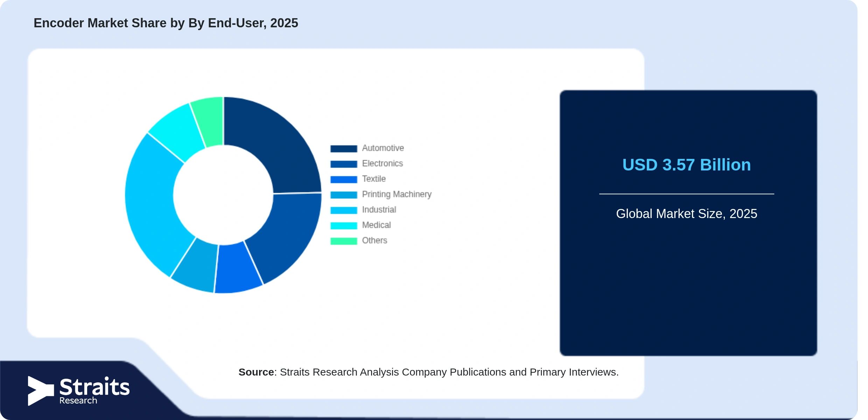Viewport: 868px width, 420px height.
Task: Click the chart title Encoder Market Share
Action: 166,23
